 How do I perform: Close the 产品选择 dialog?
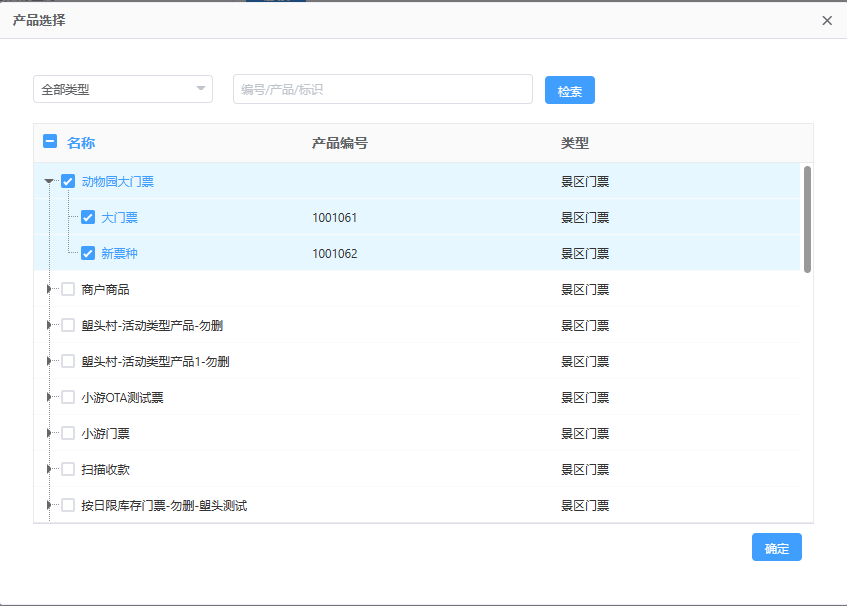tap(827, 20)
